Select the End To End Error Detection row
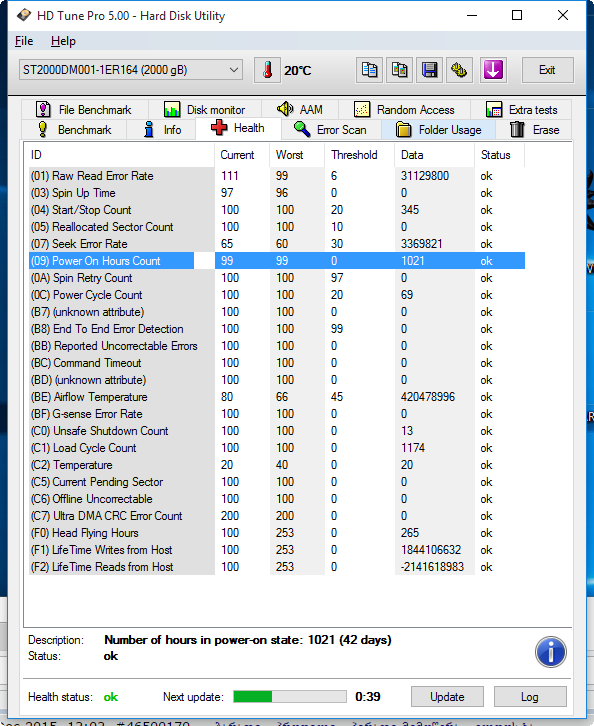Image resolution: width=594 pixels, height=726 pixels. [x=277, y=329]
